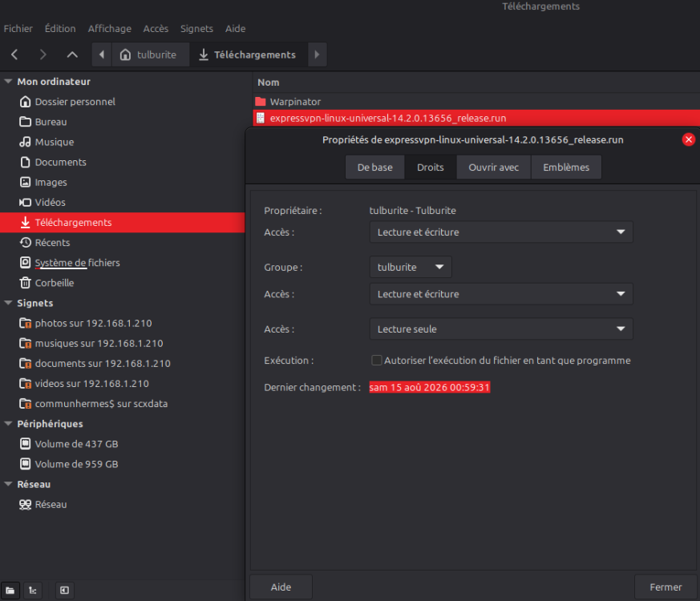Go back with the left arrow button
The image size is (700, 601).
click(14, 54)
